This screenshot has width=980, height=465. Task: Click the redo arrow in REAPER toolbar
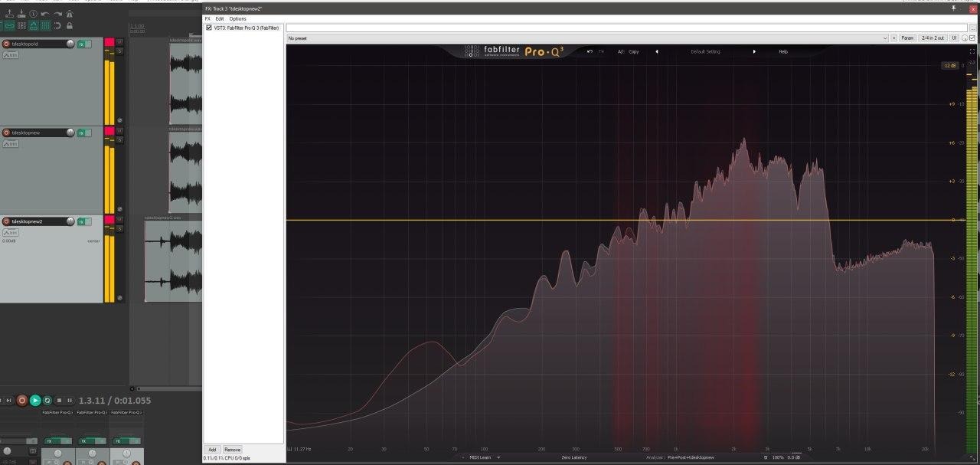57,14
